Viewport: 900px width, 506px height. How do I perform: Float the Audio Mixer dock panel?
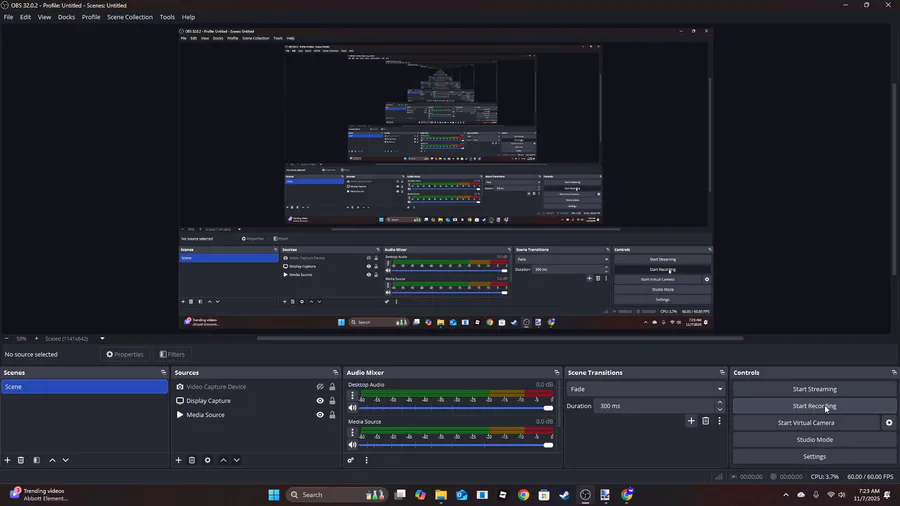[556, 372]
